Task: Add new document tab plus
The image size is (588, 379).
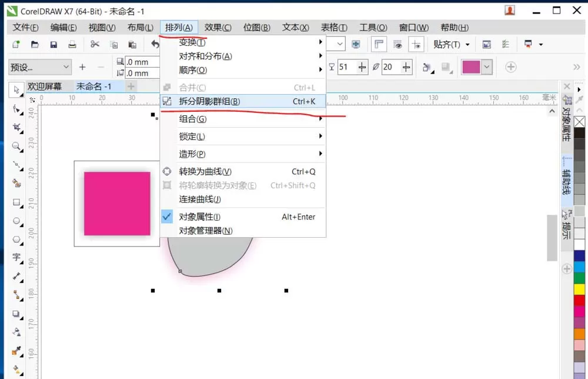Action: [131, 87]
